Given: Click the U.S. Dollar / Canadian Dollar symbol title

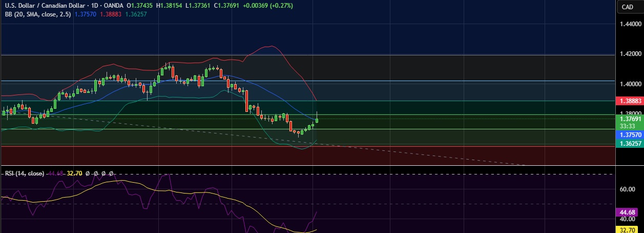Looking at the screenshot, I should point(46,5).
